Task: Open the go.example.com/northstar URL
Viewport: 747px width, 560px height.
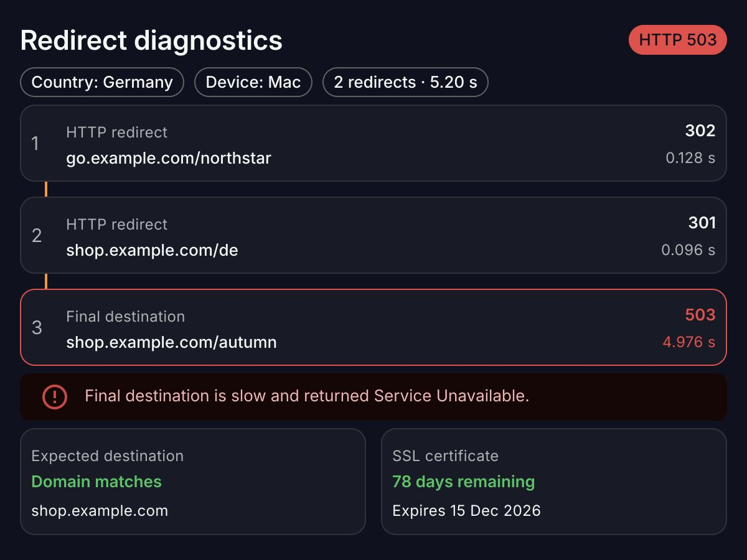Action: pyautogui.click(x=169, y=158)
